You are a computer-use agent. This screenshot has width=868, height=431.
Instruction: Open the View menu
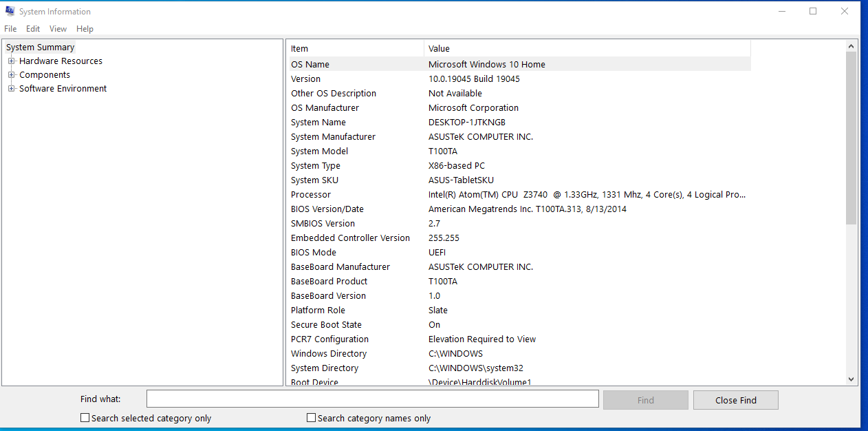(x=58, y=29)
